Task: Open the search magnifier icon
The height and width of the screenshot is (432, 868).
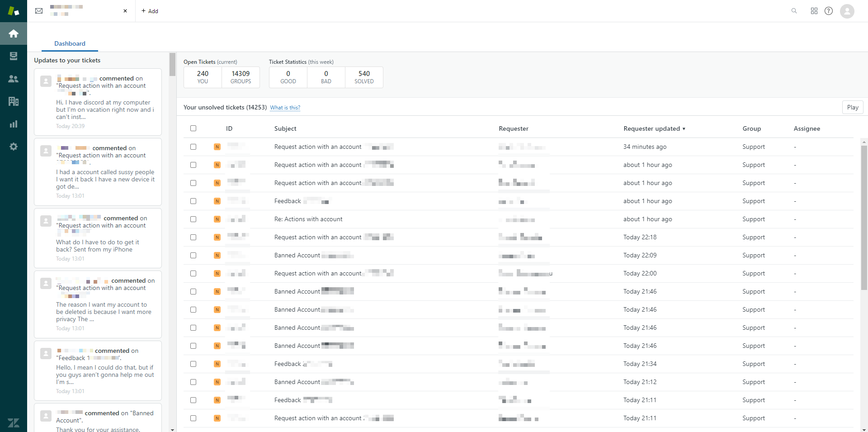Action: pyautogui.click(x=794, y=11)
